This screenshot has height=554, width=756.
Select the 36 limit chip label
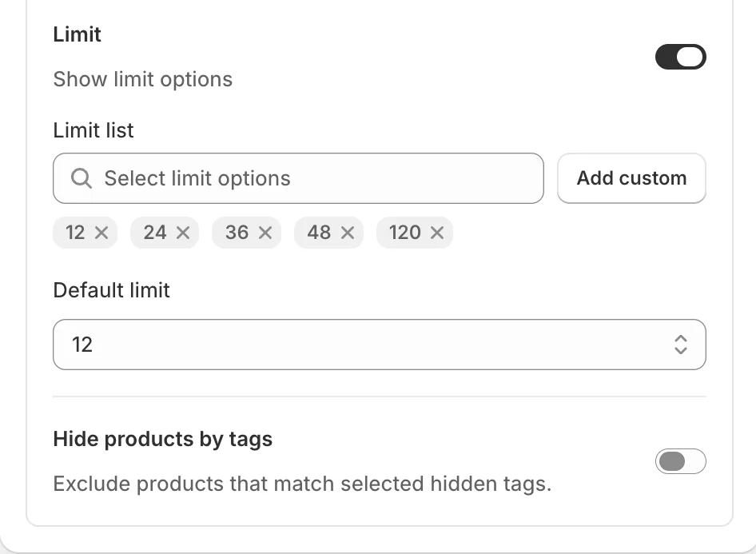tap(237, 233)
